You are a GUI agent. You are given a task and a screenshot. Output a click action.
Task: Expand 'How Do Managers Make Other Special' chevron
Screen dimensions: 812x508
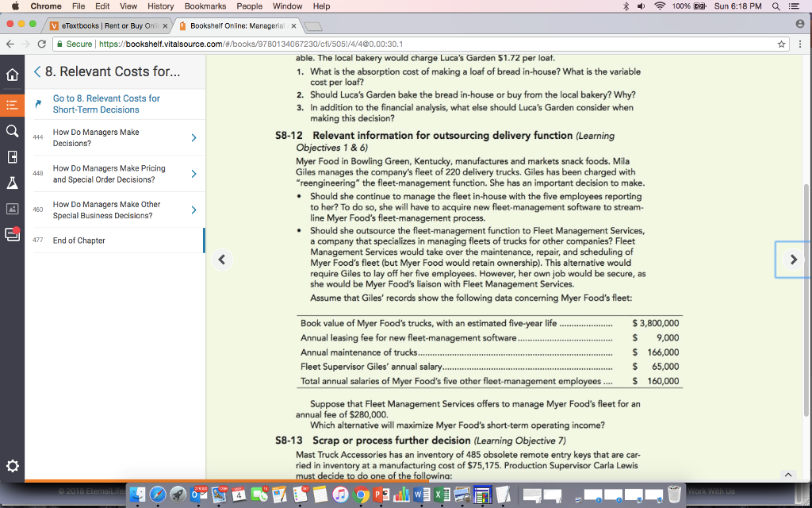pyautogui.click(x=193, y=210)
